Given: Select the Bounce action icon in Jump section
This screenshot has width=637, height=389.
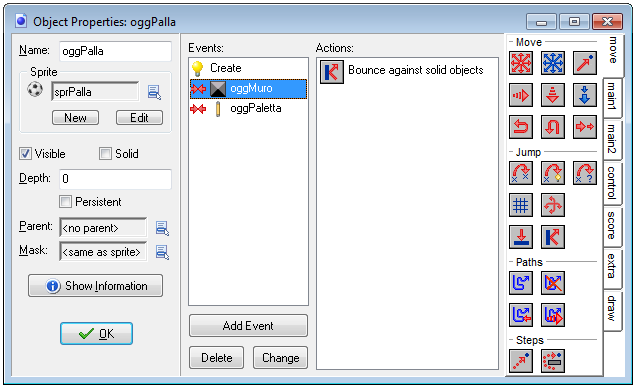Looking at the screenshot, I should click(553, 237).
